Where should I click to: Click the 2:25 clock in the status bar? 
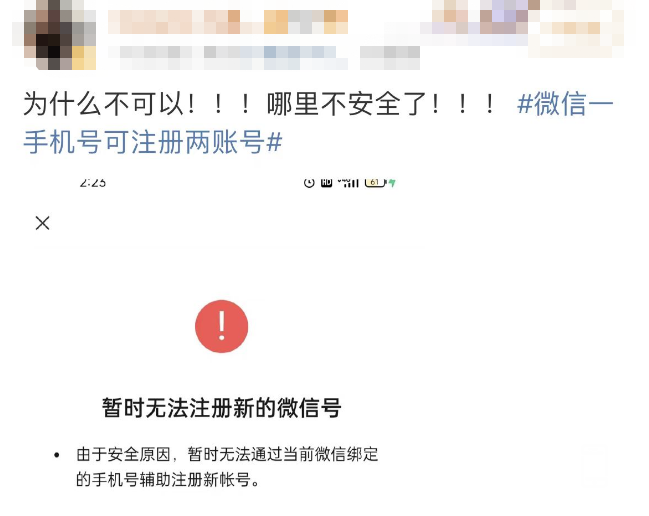pos(93,182)
